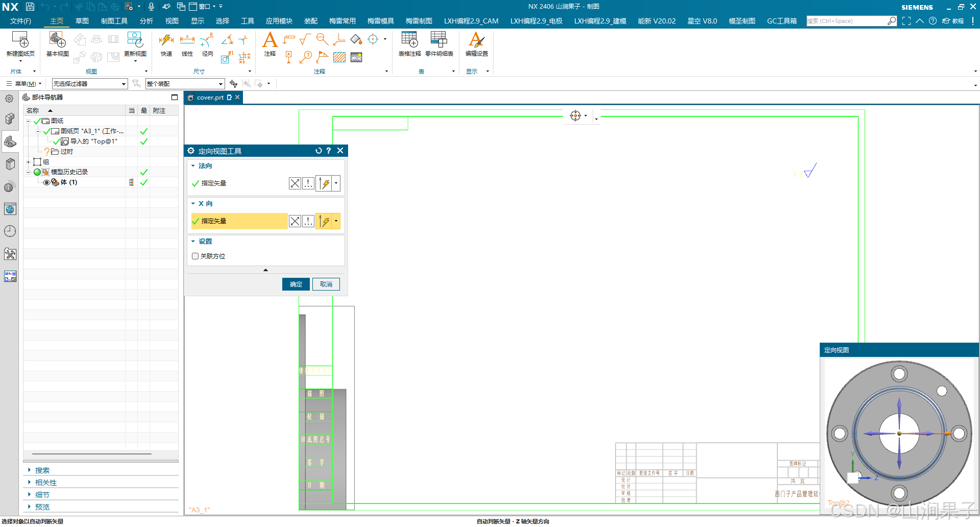980x527 pixels.
Task: Select the 导入的 "Top@1" tree item
Action: tap(93, 141)
